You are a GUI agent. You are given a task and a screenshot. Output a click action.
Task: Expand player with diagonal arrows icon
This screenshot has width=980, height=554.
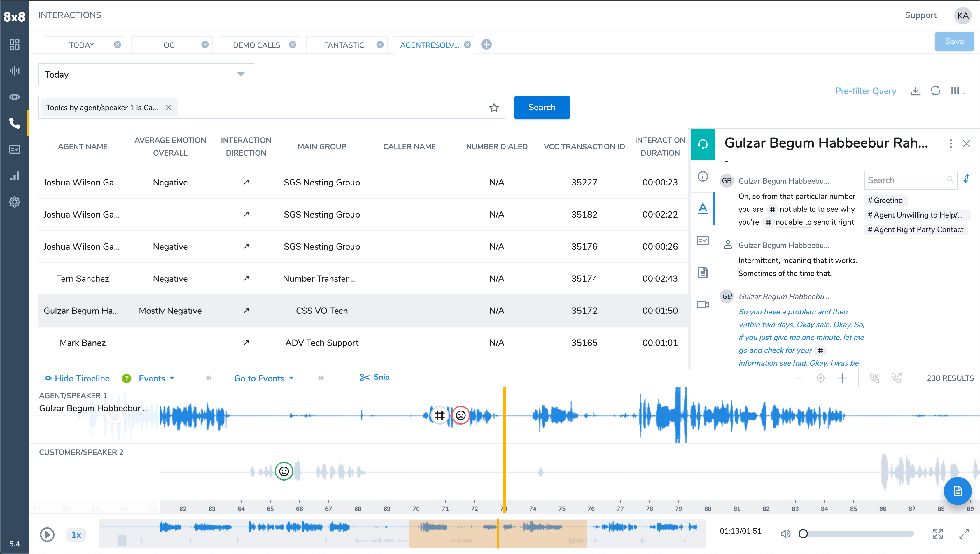964,534
